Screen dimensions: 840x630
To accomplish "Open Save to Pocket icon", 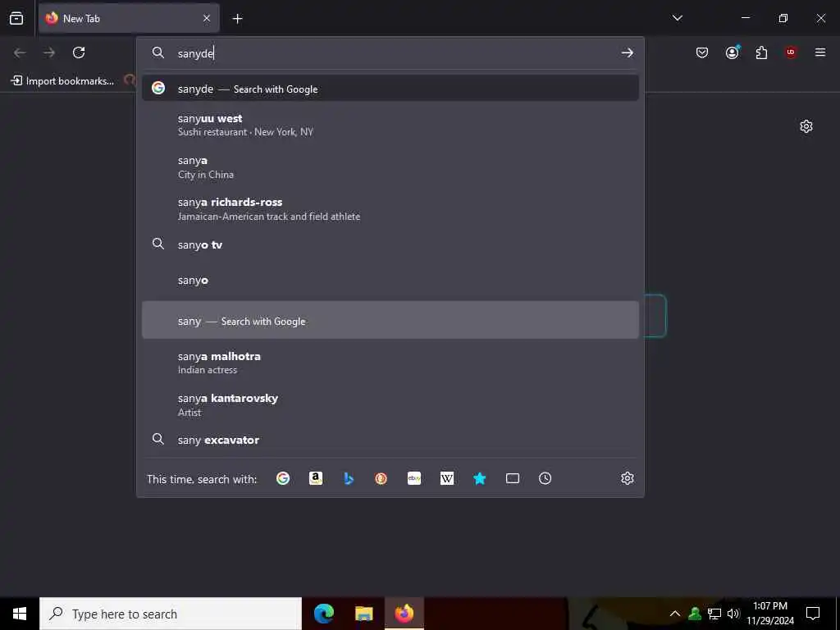I will tap(702, 52).
